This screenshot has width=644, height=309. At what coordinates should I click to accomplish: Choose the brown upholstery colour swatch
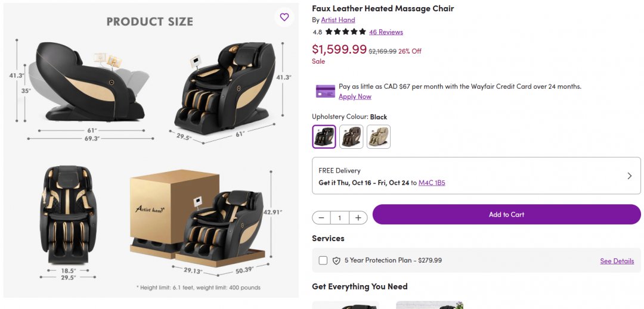[351, 137]
